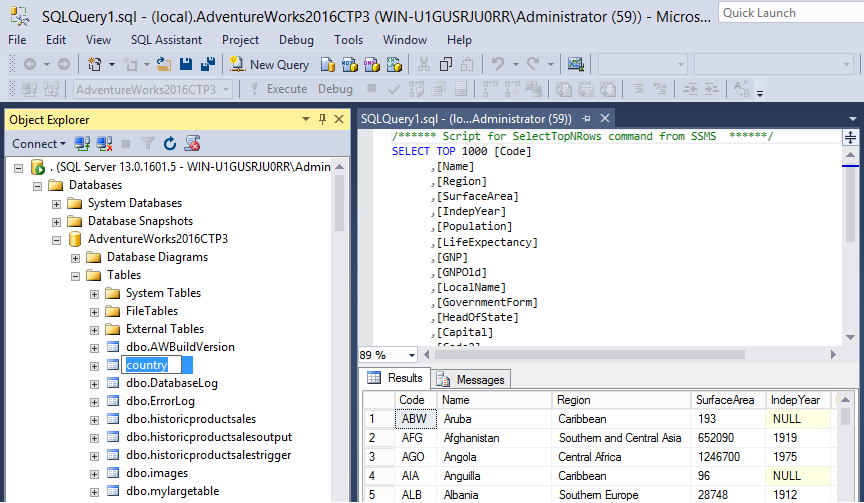Open the zoom level 89 % dropdown
This screenshot has height=503, width=864.
[410, 355]
